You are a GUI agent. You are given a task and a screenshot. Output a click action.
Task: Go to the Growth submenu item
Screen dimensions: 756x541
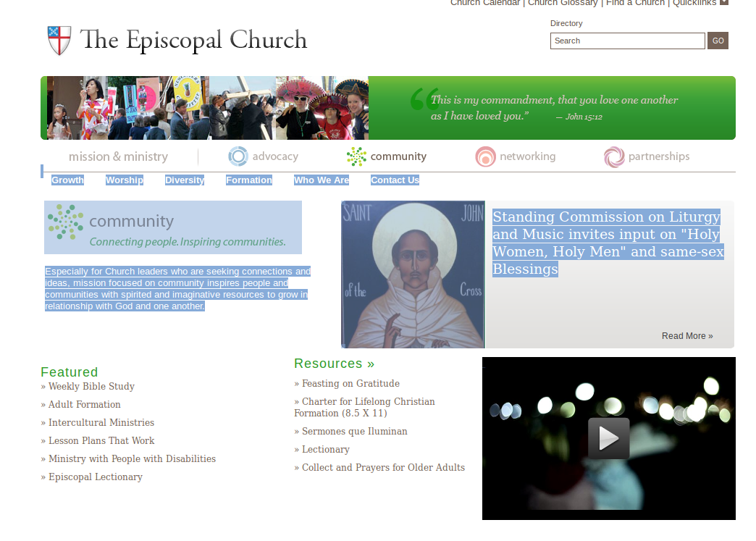coord(67,180)
